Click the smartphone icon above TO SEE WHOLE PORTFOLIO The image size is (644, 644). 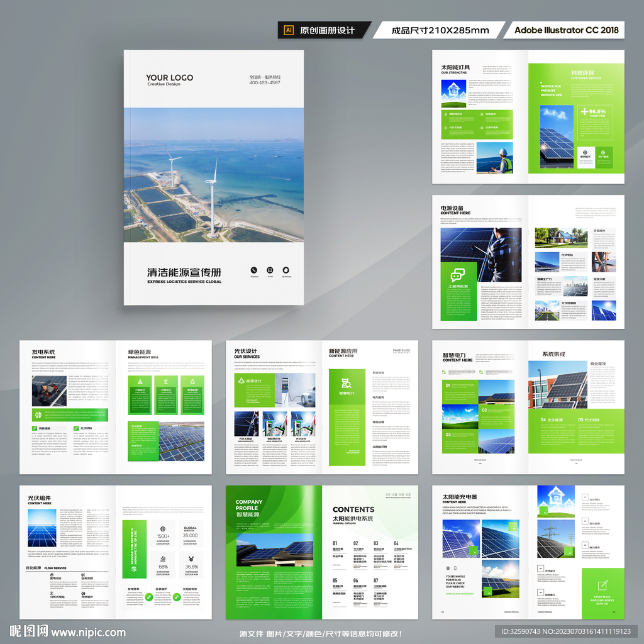pos(455,568)
